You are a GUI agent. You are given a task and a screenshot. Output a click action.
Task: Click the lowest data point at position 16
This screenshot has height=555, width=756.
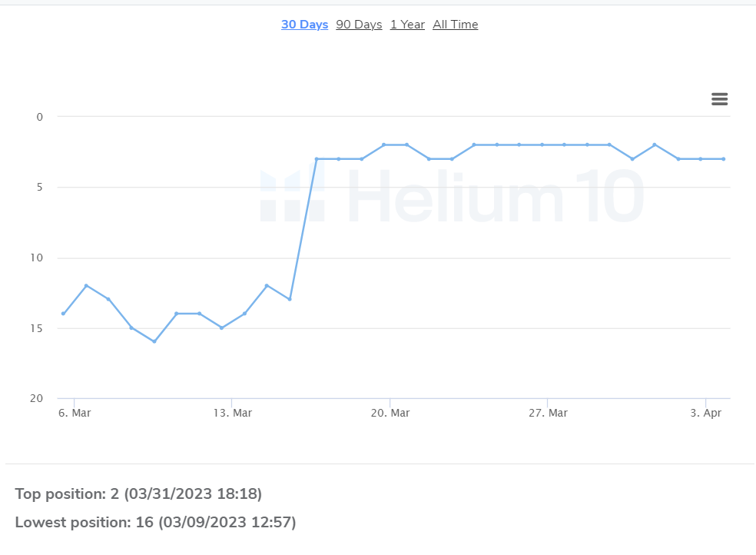coord(154,341)
